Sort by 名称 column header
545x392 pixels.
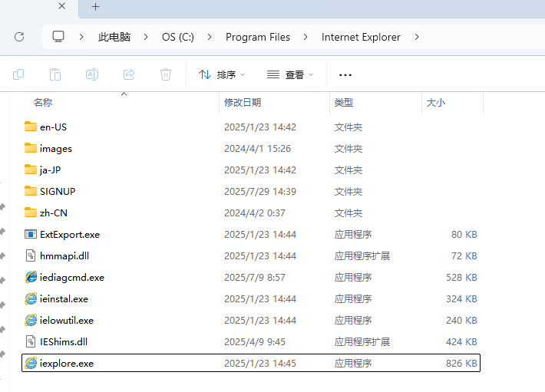coord(43,103)
